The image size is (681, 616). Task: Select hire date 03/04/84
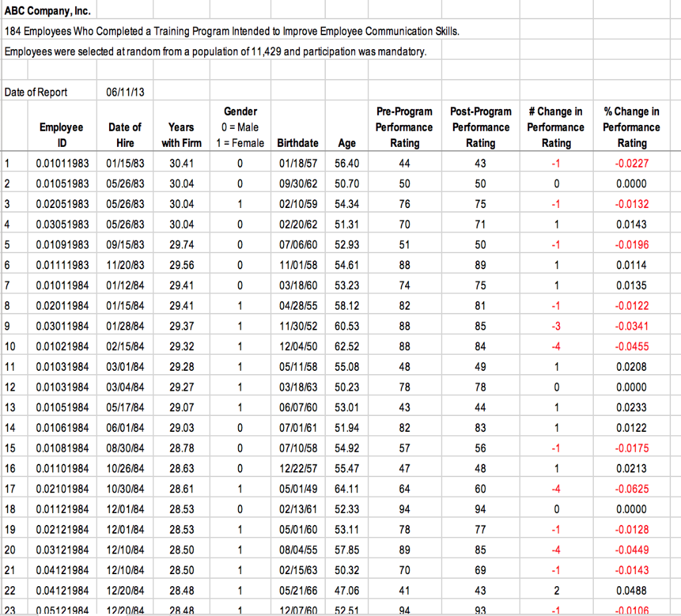click(125, 387)
